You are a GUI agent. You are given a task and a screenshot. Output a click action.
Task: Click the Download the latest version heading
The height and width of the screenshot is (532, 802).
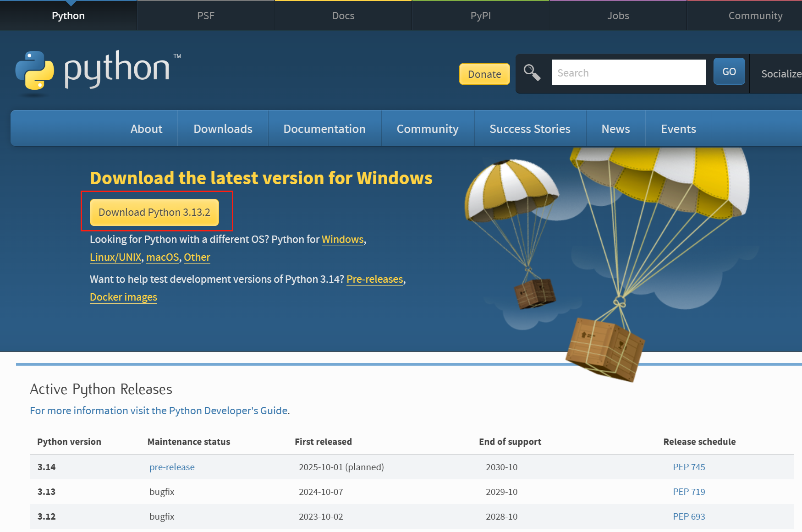[261, 178]
